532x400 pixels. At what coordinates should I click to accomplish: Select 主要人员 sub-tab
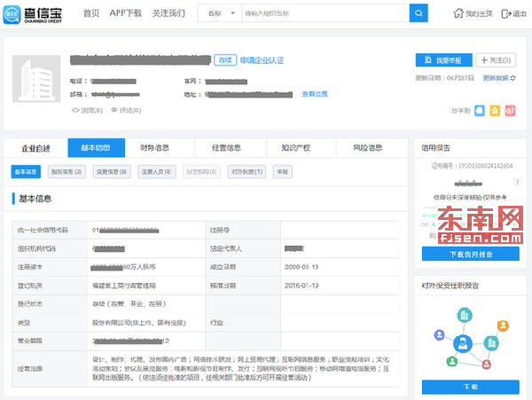[156, 172]
